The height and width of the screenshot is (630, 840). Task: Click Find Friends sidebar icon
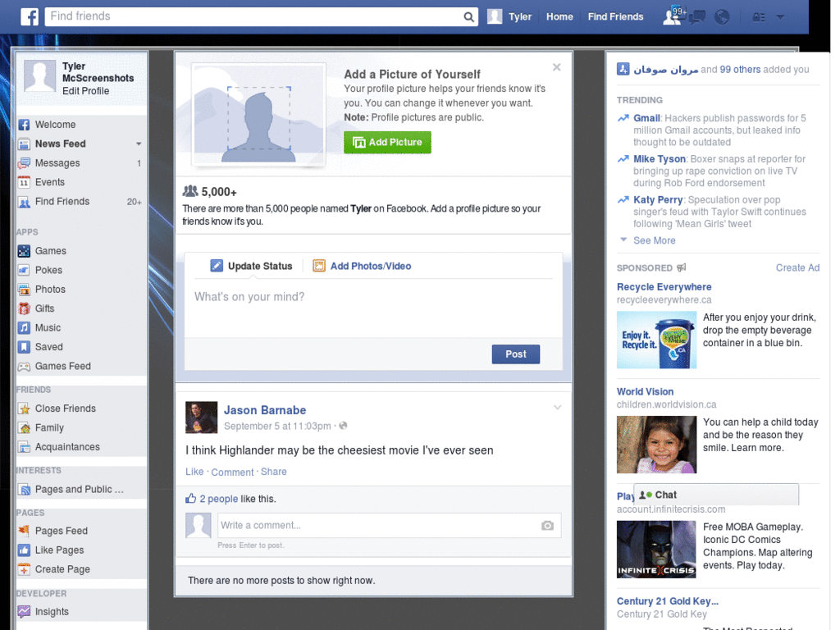(x=24, y=202)
